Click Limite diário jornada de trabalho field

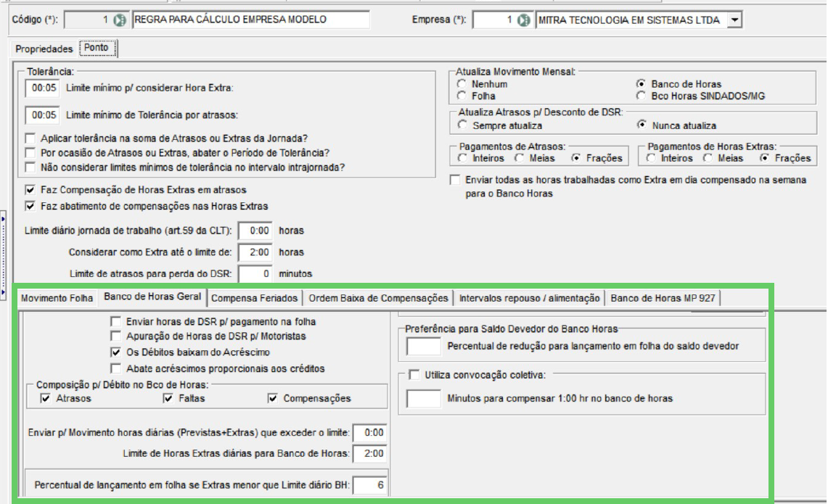(x=255, y=231)
